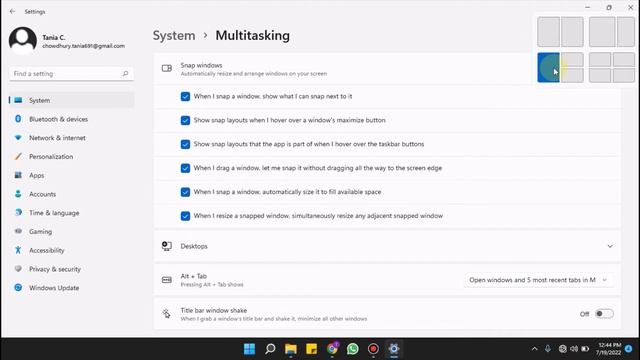Uncheck snap without dragging to screen edge
This screenshot has height=360, width=640.
[x=185, y=168]
